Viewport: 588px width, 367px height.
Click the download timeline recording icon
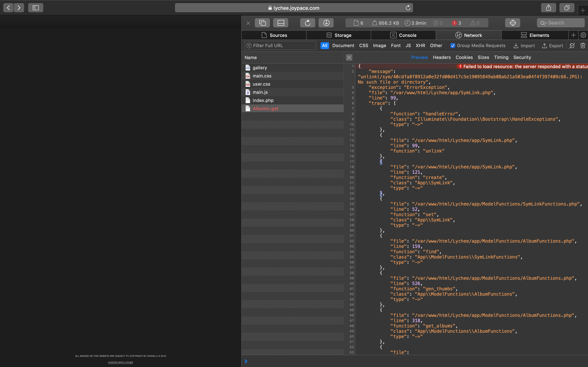326,23
